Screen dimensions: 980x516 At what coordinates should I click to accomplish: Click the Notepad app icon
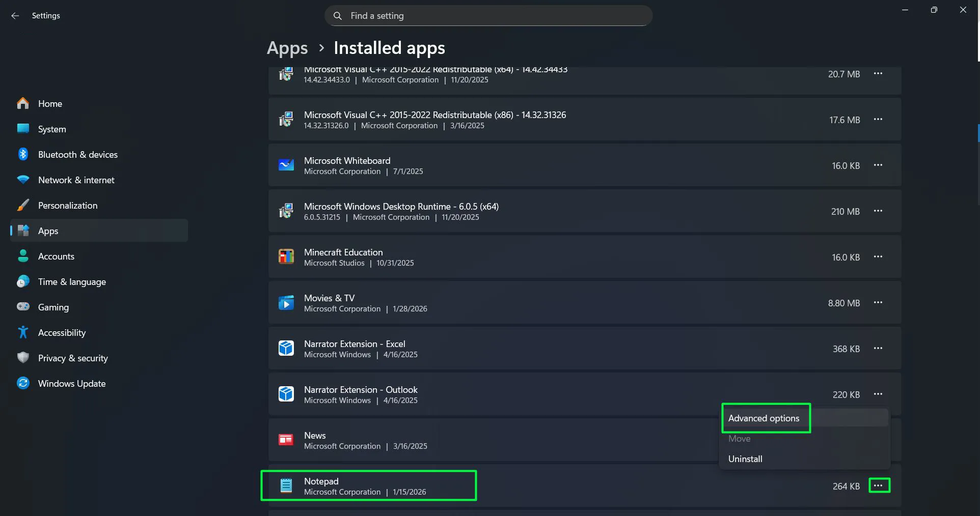click(286, 485)
